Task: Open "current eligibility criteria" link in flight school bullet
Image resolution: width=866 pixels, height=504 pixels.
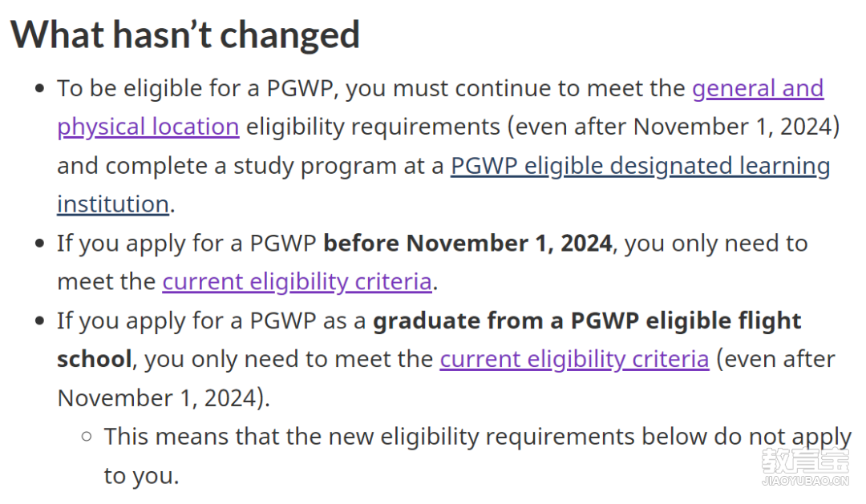Action: (x=574, y=360)
